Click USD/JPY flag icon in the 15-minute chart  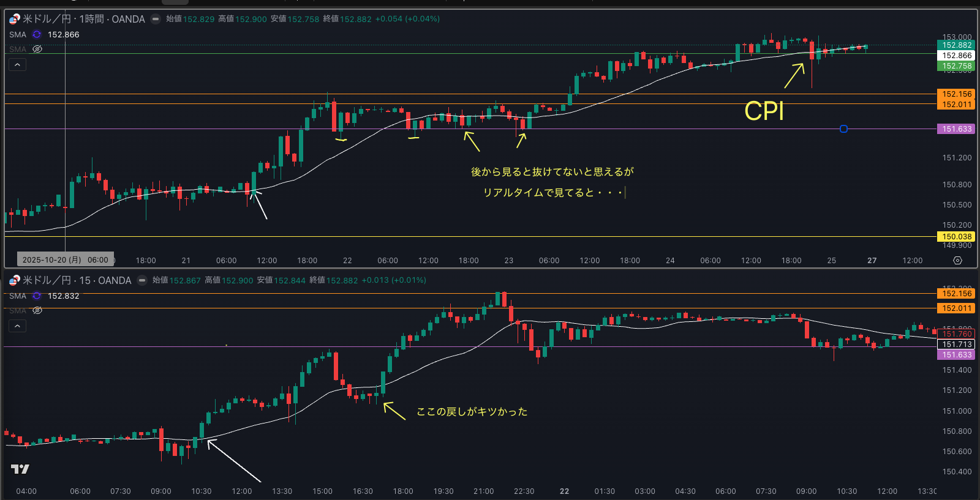(14, 281)
